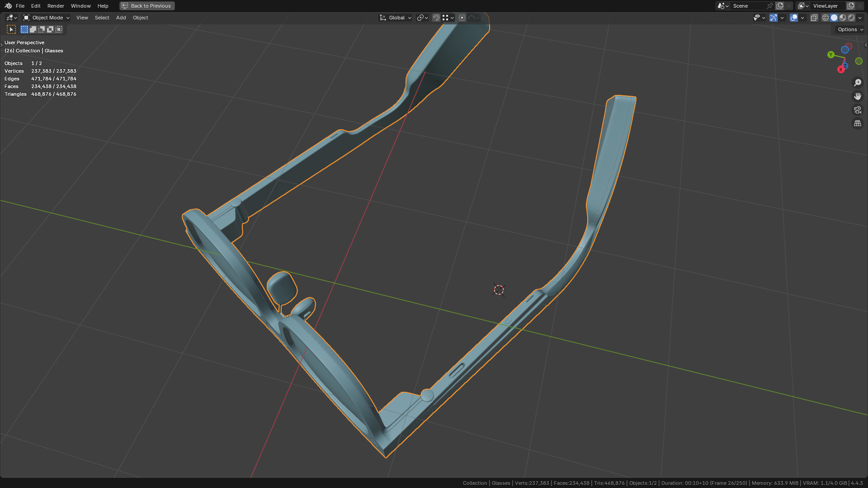Click Back to Previous button
This screenshot has height=488, width=868.
click(x=147, y=6)
